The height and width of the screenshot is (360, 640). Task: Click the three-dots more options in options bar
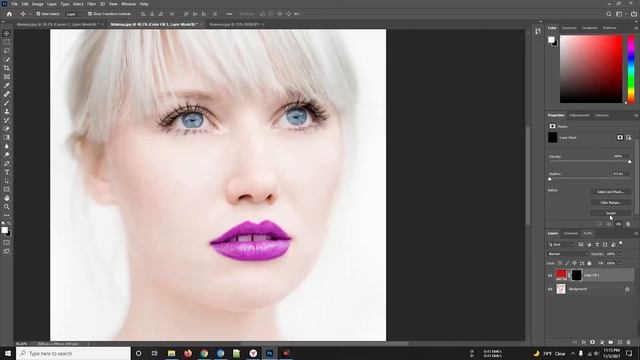[x=229, y=14]
